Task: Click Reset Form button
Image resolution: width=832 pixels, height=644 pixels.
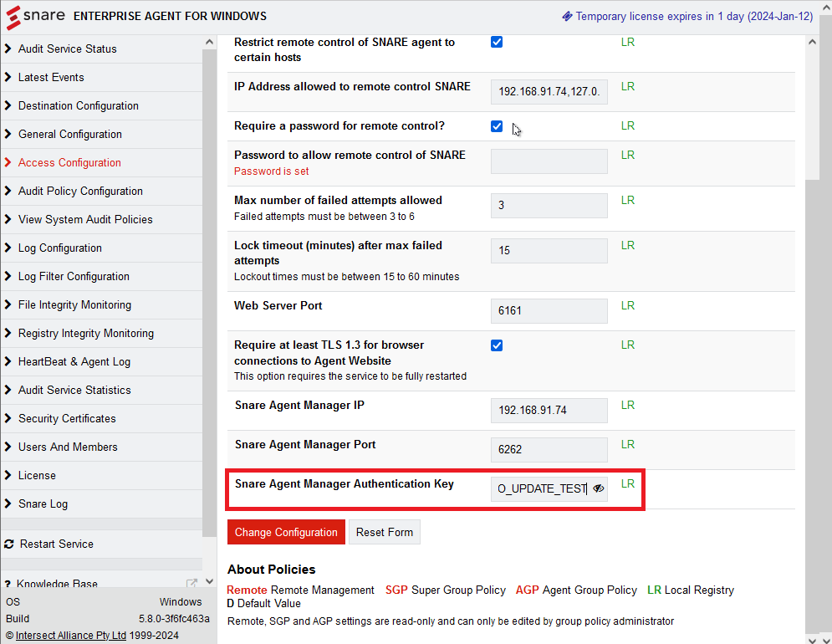Action: coord(384,532)
